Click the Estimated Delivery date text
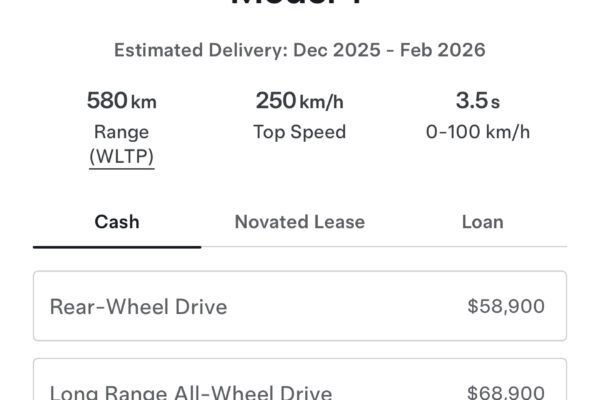The width and height of the screenshot is (600, 400). click(x=299, y=50)
